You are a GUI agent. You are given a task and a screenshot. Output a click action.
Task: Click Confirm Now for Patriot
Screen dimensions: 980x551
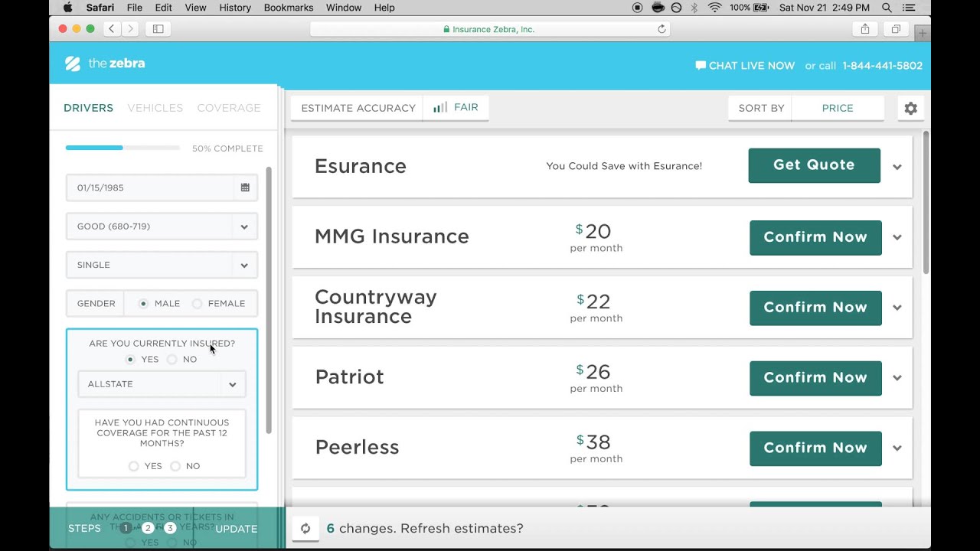pyautogui.click(x=815, y=378)
